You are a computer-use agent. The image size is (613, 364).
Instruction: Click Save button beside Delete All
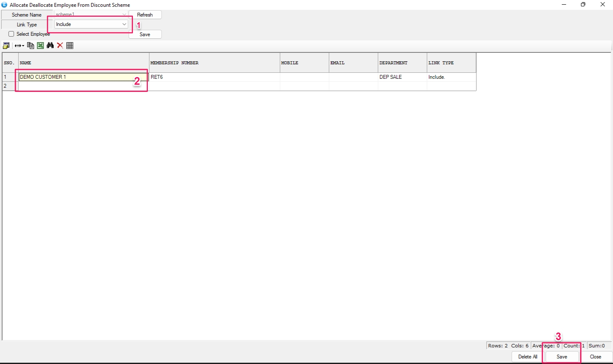[561, 357]
